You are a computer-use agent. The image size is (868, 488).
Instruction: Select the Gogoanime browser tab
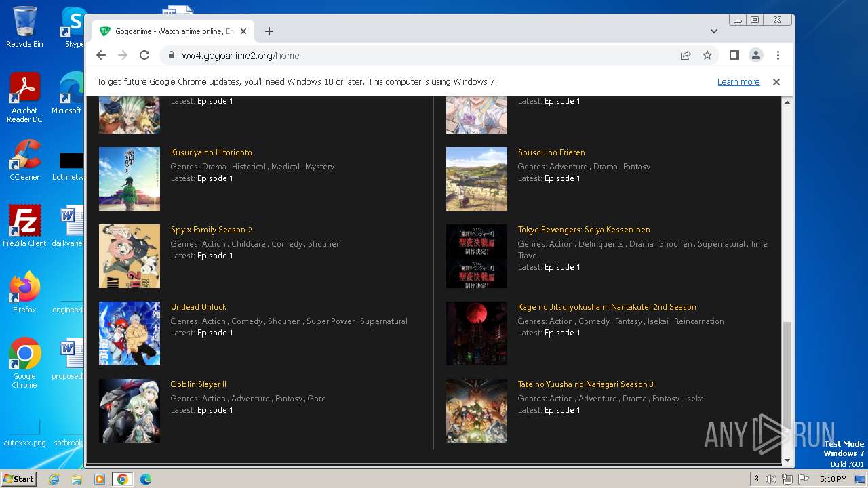[x=173, y=31]
